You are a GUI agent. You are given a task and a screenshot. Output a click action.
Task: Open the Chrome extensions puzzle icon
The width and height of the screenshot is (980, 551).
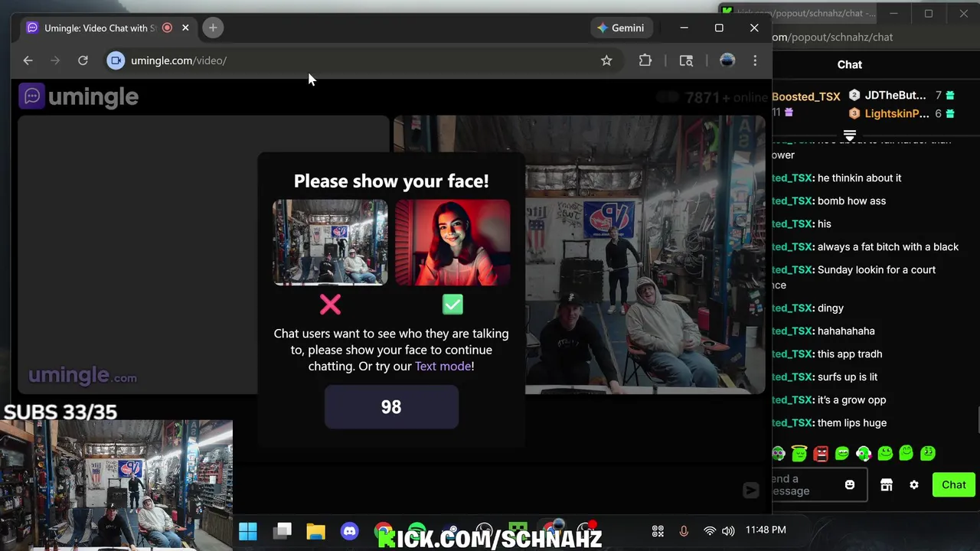click(645, 60)
